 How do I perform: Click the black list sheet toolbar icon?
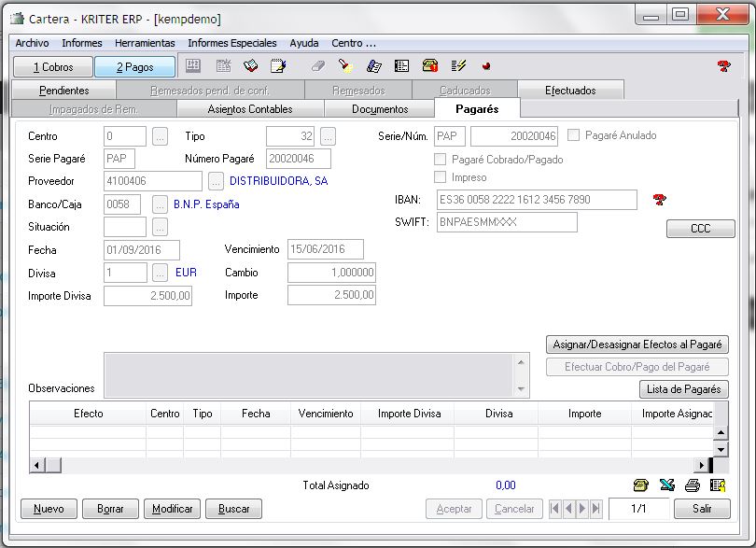[401, 65]
